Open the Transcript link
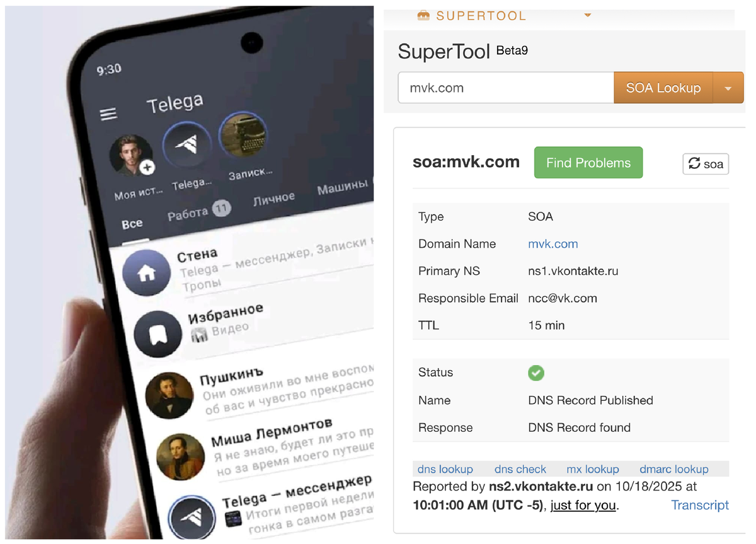Screen dimensions: 756x544 point(700,505)
